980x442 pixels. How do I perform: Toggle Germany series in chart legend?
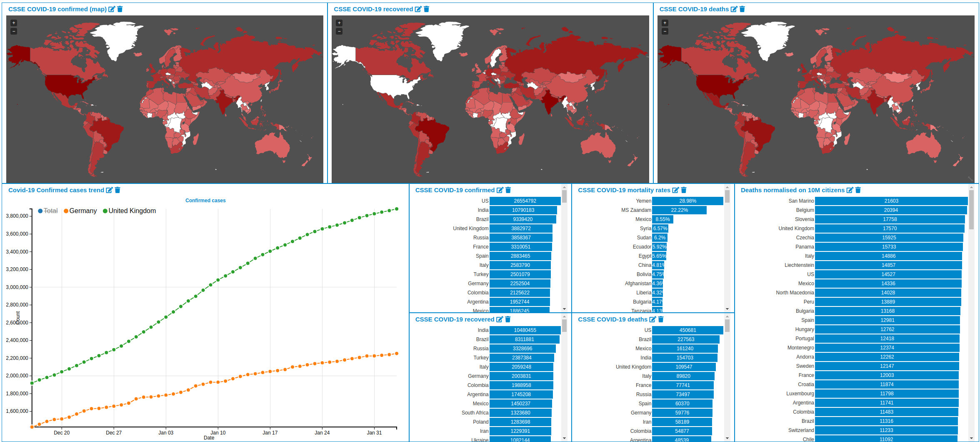pos(80,211)
